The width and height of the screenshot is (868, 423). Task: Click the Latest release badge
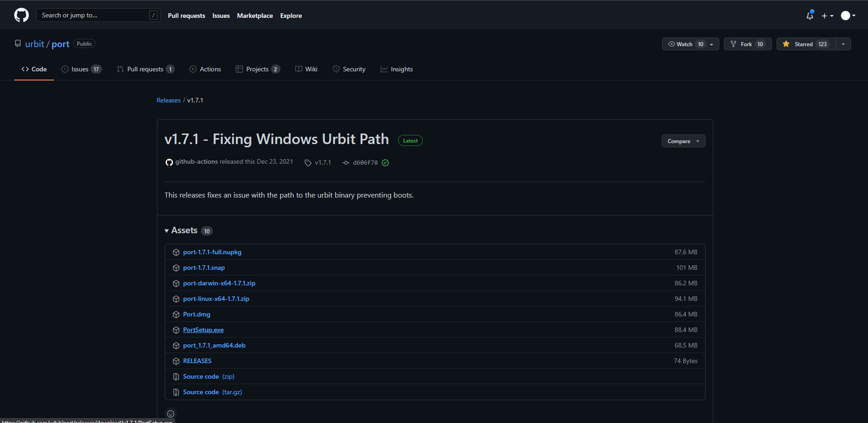(410, 141)
